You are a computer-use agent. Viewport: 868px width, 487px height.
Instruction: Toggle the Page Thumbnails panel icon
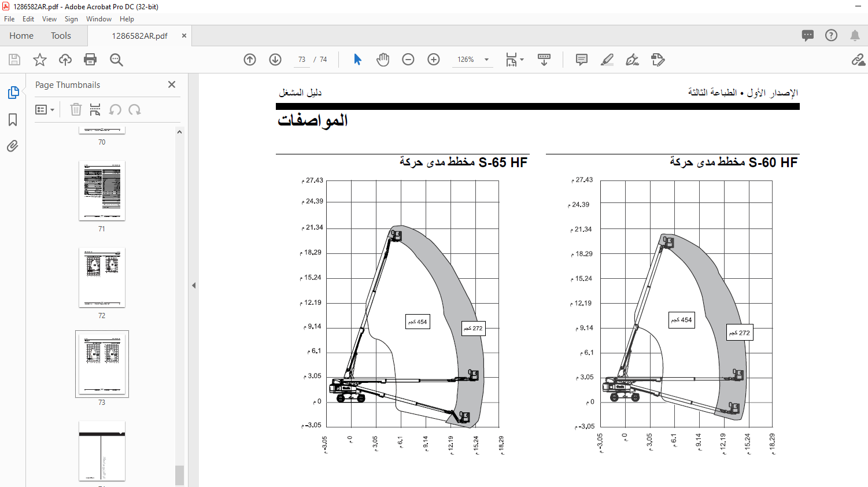13,93
